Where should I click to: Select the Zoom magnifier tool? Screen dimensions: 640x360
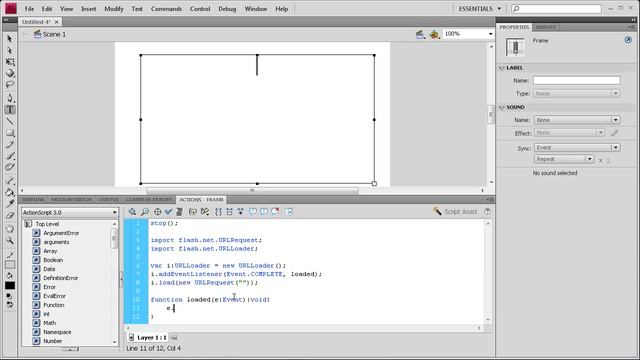coord(10,241)
